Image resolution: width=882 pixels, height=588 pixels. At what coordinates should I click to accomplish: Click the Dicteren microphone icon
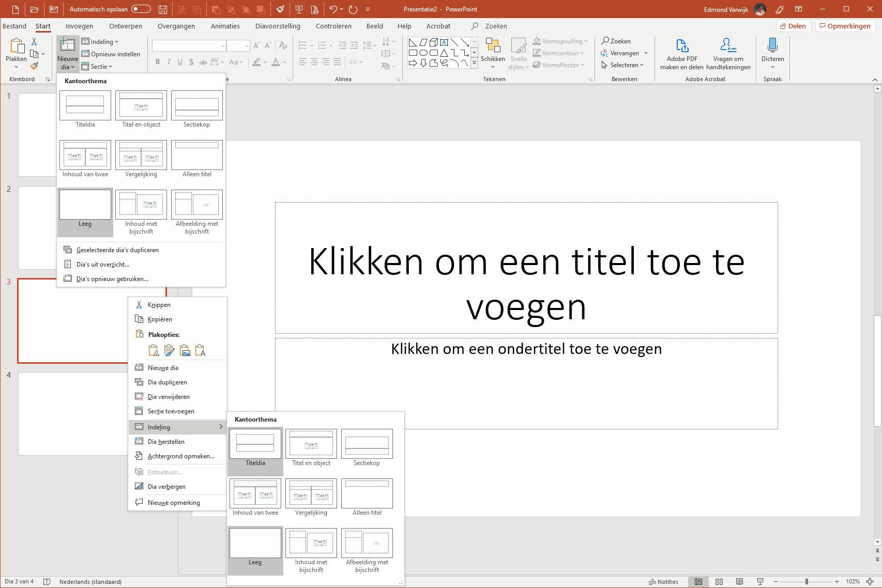click(772, 46)
